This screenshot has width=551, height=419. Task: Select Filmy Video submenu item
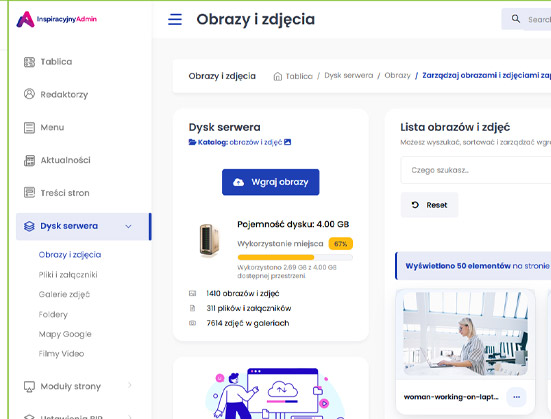(61, 354)
